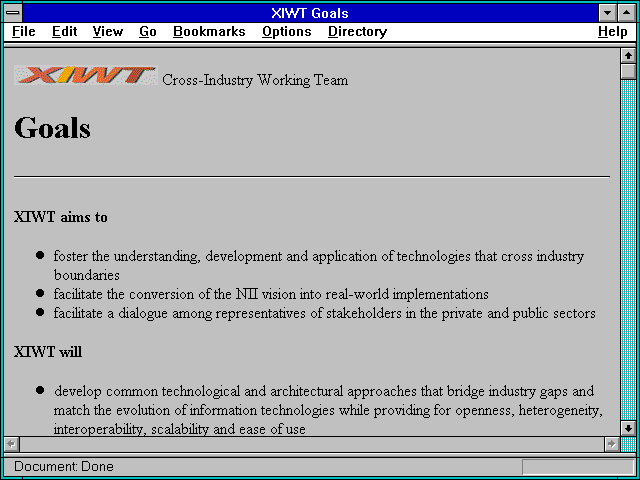The image size is (640, 480).
Task: Open the Options menu
Action: pyautogui.click(x=287, y=32)
